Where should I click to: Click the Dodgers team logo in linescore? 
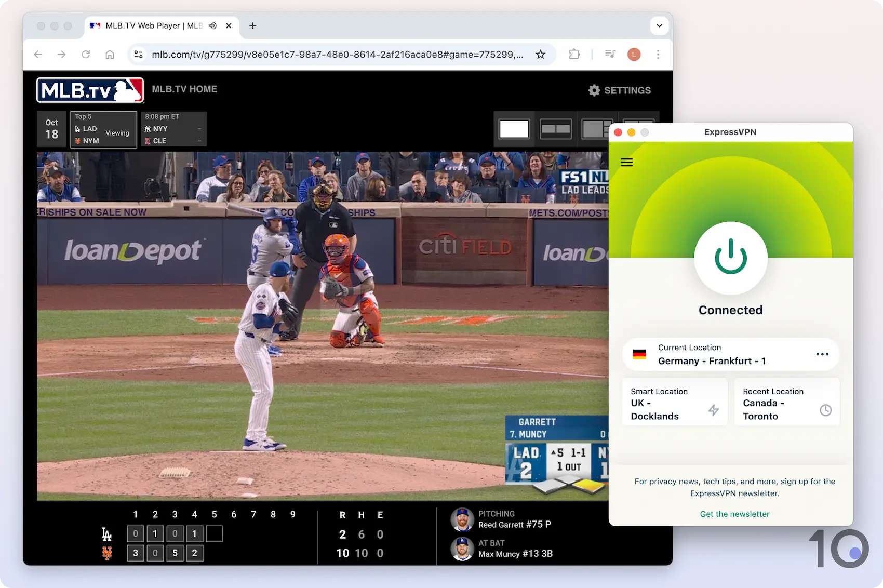(106, 534)
